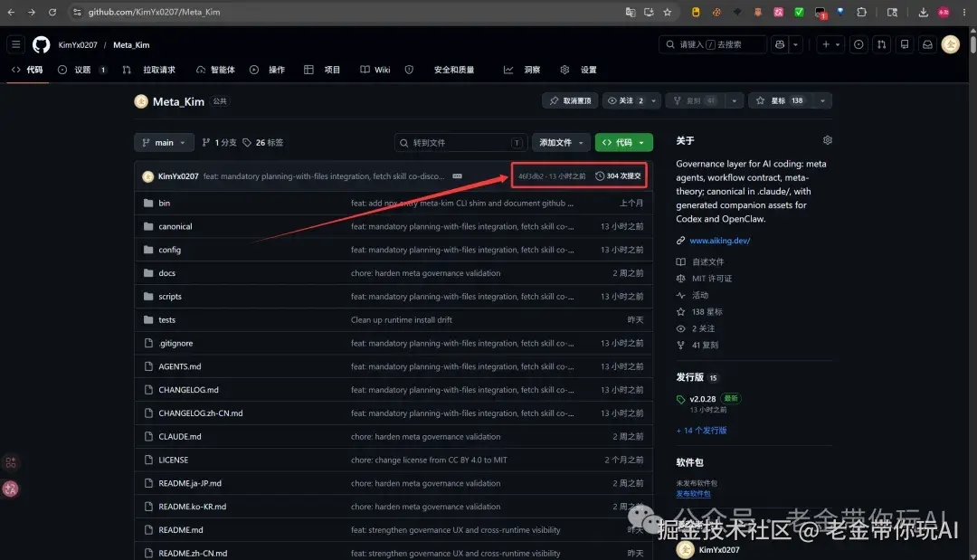Screen dimensions: 977x560
Task: Click the translate page icon in address bar
Action: pos(631,12)
